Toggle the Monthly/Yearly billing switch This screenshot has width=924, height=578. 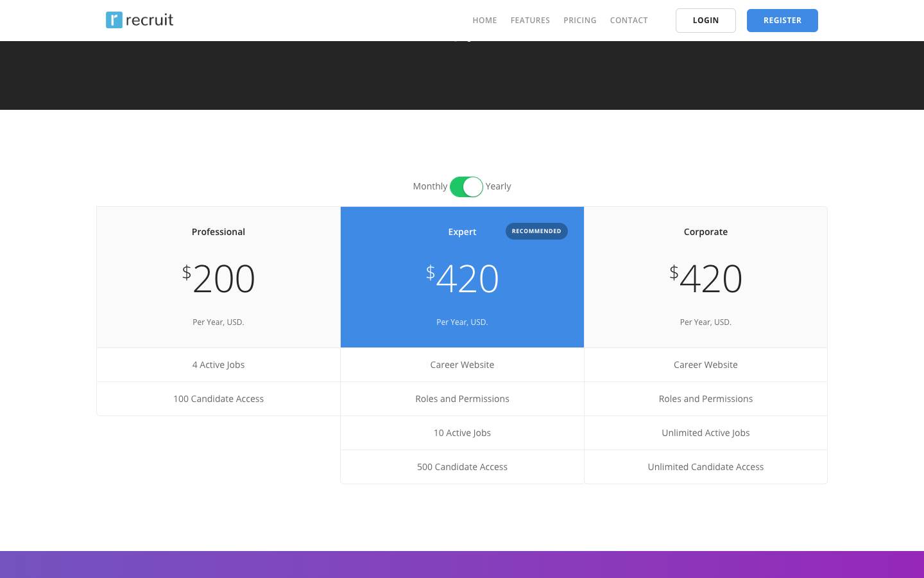pyautogui.click(x=466, y=187)
